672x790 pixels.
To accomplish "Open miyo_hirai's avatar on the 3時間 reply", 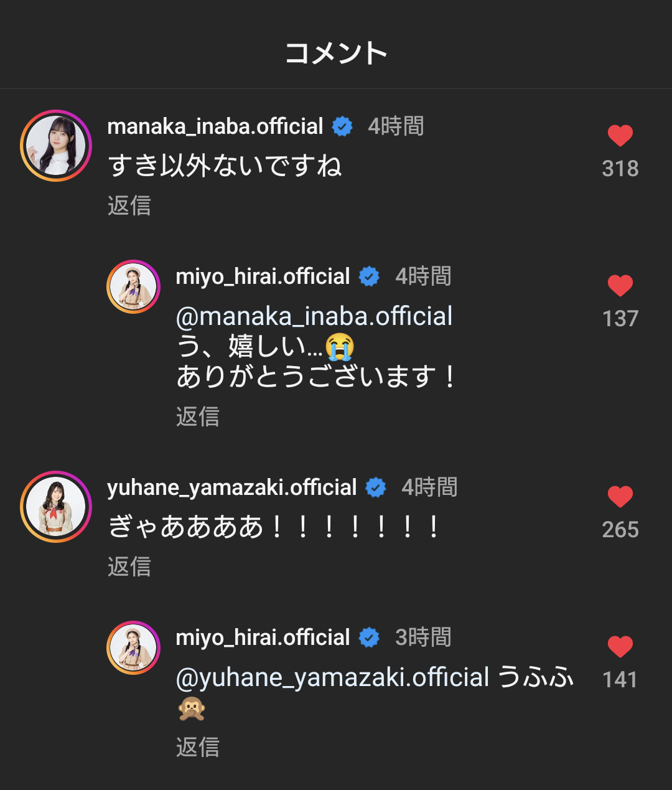I will pos(133,647).
